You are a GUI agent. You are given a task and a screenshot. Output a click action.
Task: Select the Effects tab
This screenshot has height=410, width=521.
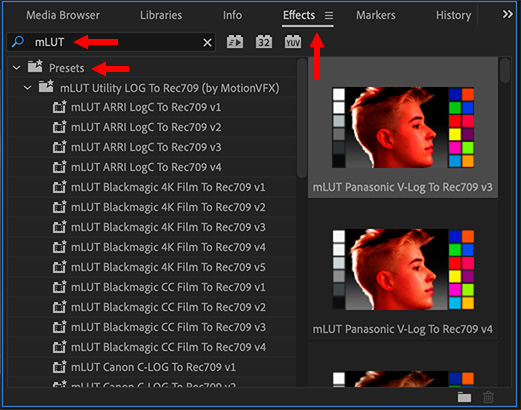[299, 15]
